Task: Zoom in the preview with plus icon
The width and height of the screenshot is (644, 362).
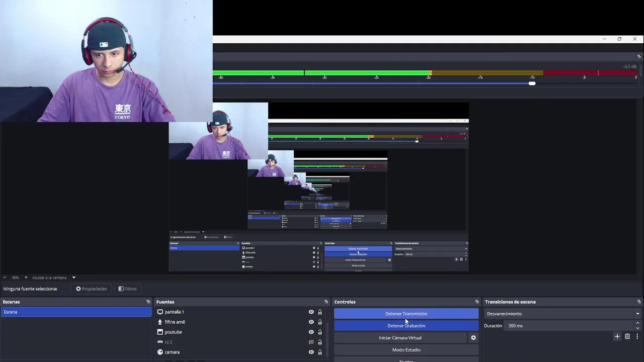Action: pyautogui.click(x=26, y=278)
